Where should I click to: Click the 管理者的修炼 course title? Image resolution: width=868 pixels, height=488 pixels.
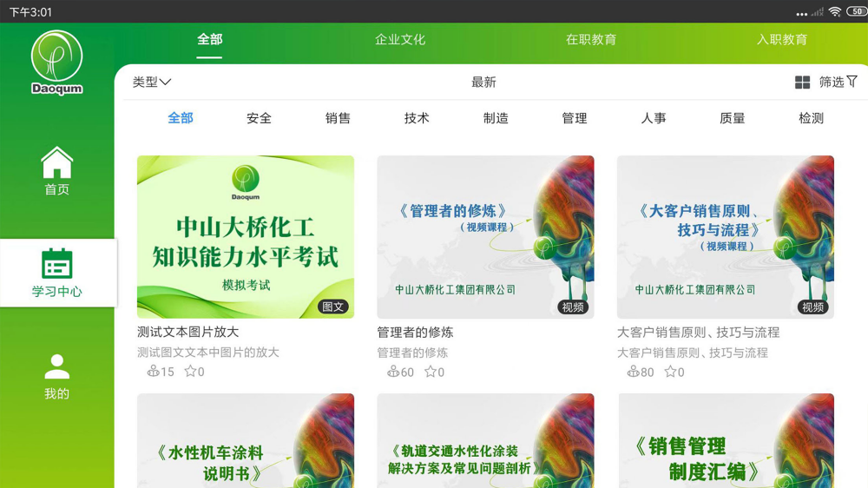[x=415, y=333]
